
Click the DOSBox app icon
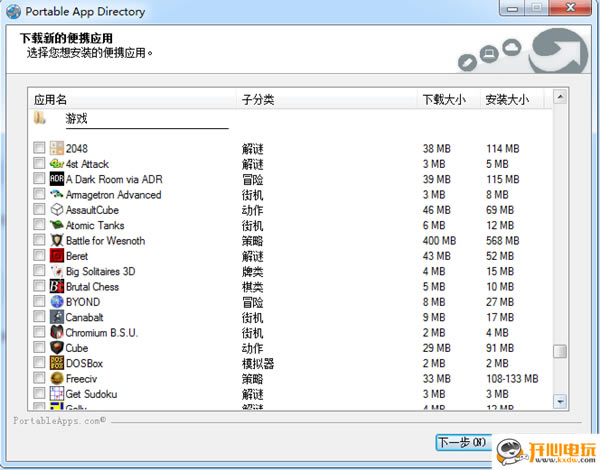pos(57,363)
